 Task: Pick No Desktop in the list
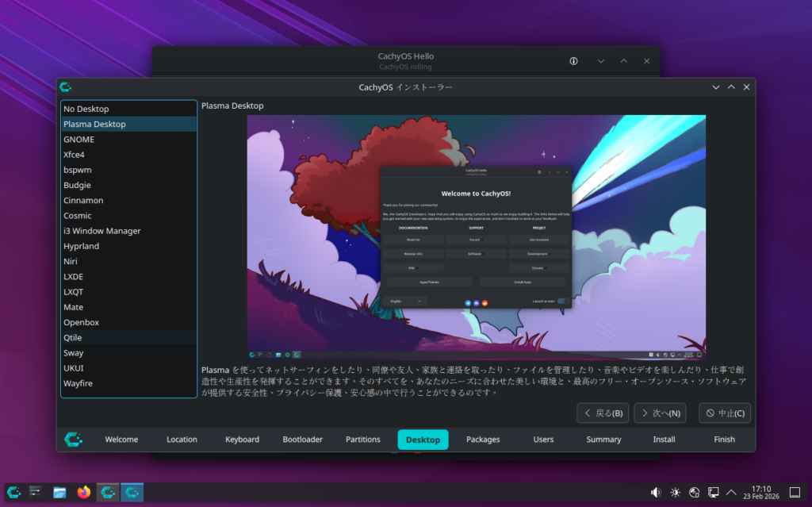[86, 109]
